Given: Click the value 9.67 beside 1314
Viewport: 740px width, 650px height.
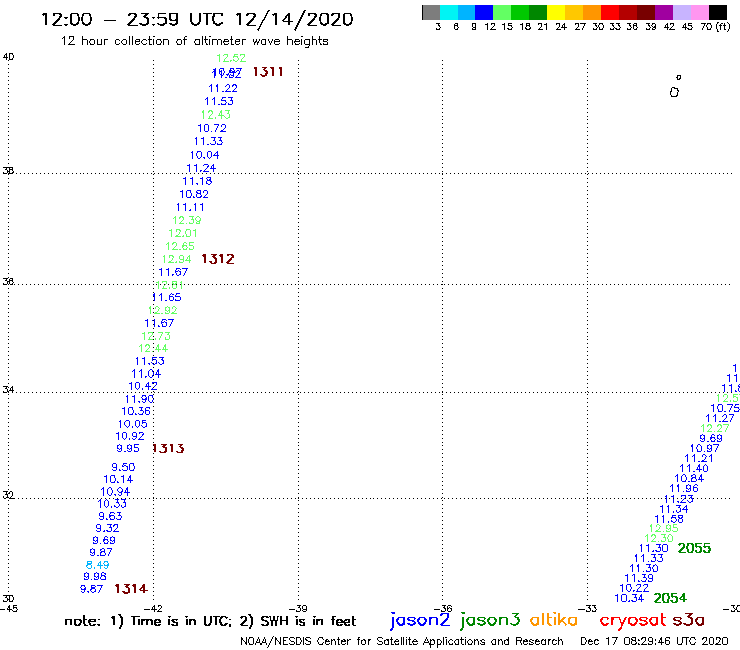Looking at the screenshot, I should pyautogui.click(x=91, y=589).
